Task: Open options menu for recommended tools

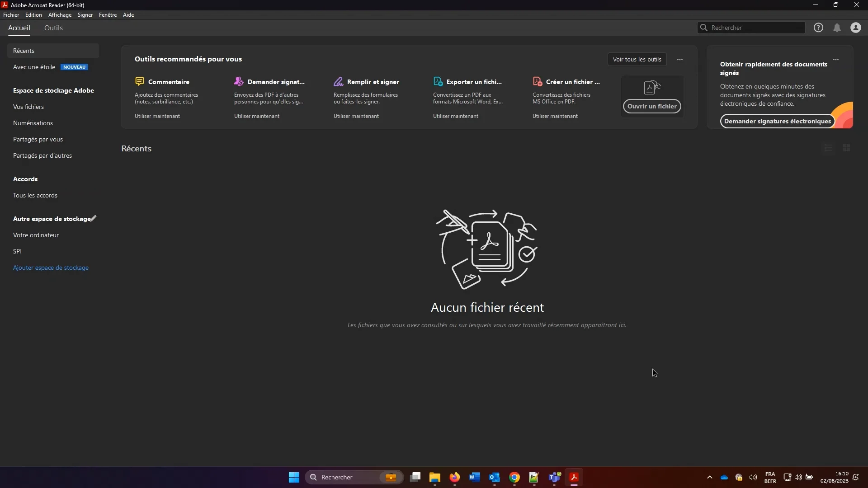Action: point(679,59)
